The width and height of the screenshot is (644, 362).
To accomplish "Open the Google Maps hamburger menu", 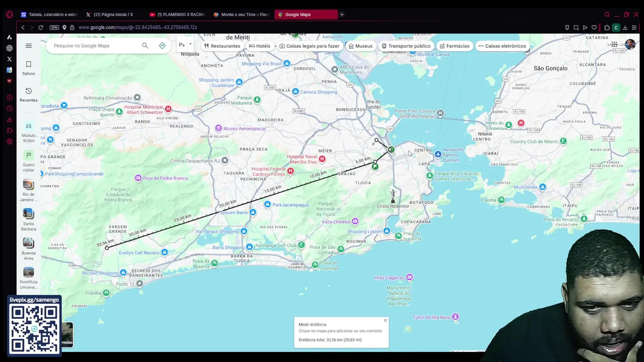I will (29, 46).
